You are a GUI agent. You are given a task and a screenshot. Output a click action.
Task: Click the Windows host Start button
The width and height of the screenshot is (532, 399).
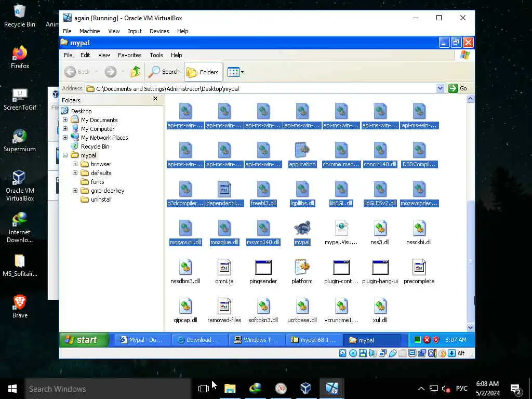click(x=12, y=389)
